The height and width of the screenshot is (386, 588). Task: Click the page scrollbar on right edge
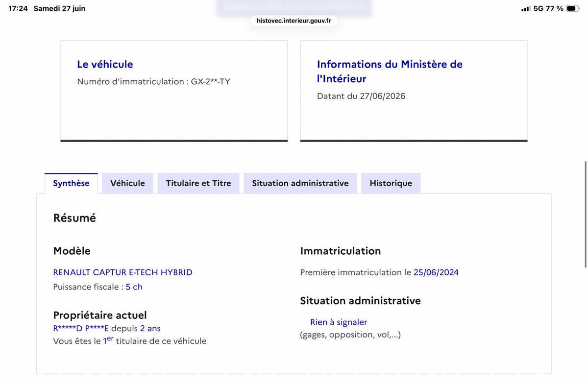[586, 214]
